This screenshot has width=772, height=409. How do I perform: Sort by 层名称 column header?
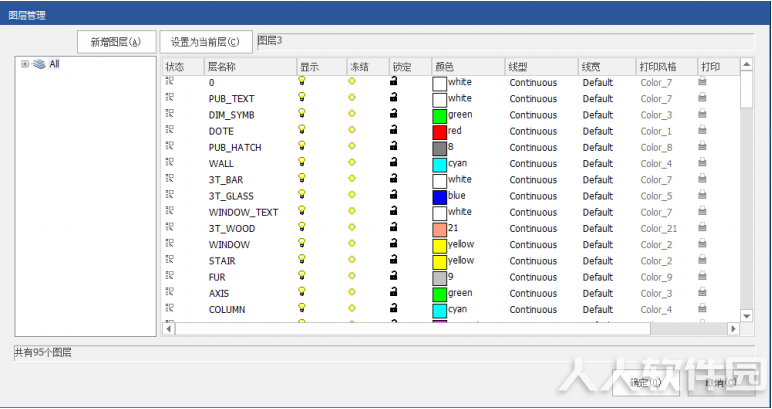tap(251, 66)
